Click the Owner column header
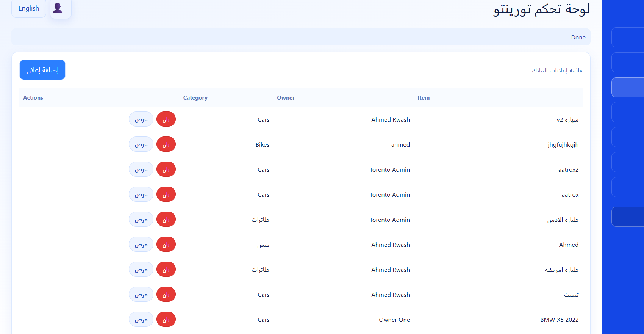Screen dimensions: 644x334 286,98
